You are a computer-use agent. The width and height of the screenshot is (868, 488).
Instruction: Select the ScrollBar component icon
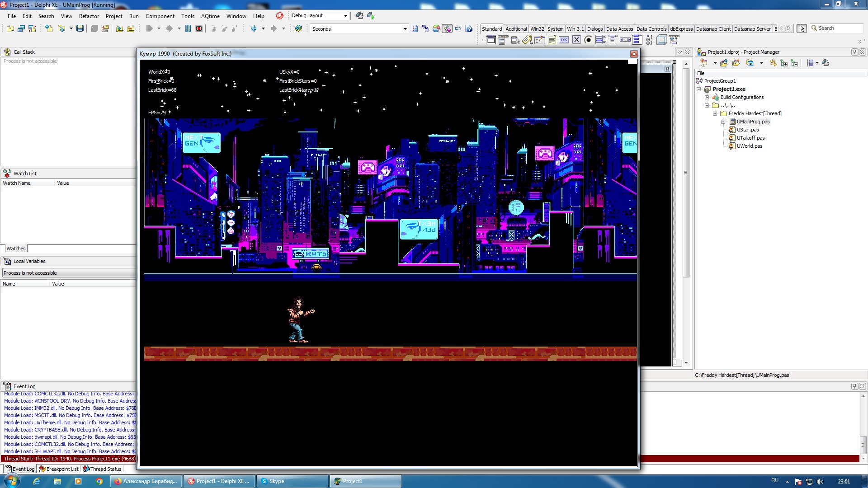(x=625, y=40)
